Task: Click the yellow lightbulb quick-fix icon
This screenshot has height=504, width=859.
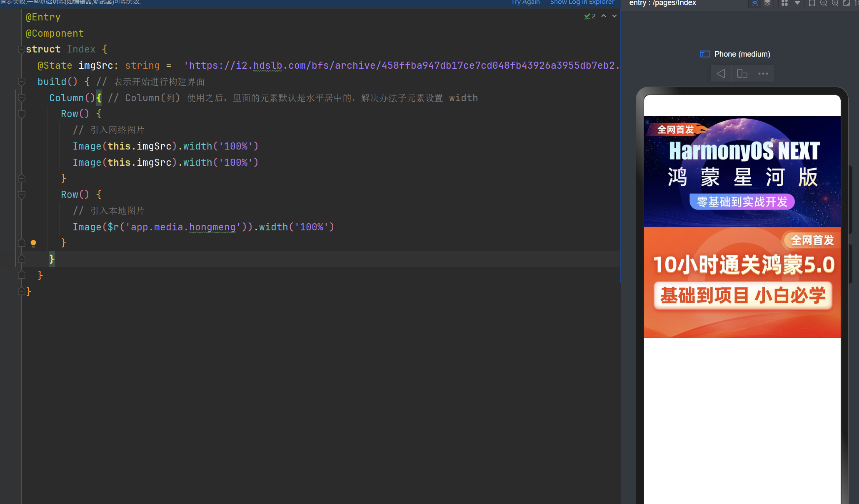Action: pos(33,243)
